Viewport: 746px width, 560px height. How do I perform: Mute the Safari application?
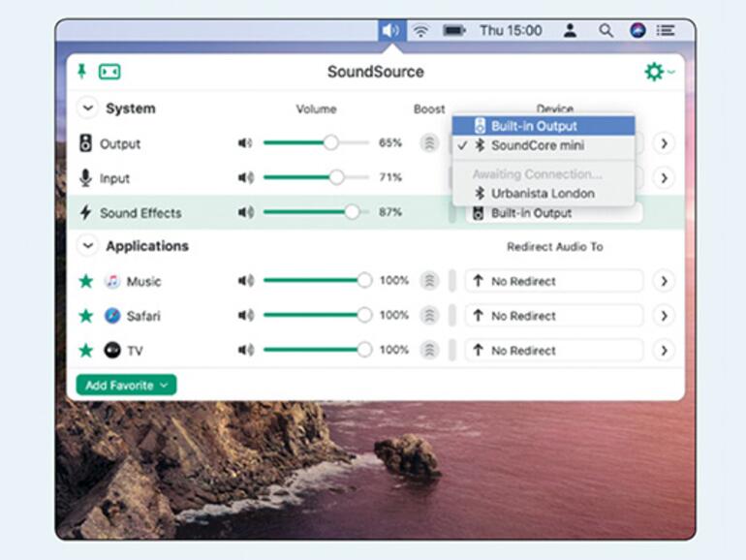tap(245, 315)
